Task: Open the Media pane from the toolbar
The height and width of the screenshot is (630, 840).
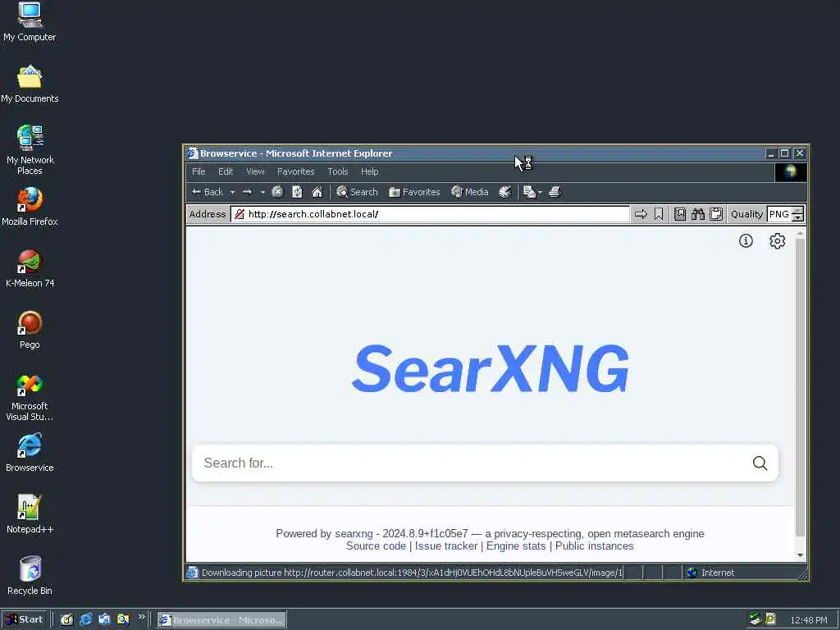Action: pos(470,192)
